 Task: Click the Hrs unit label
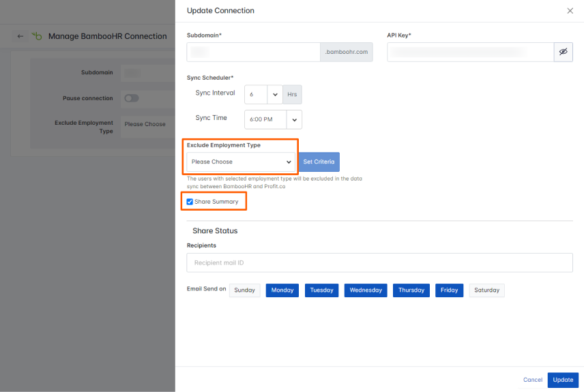coord(292,95)
